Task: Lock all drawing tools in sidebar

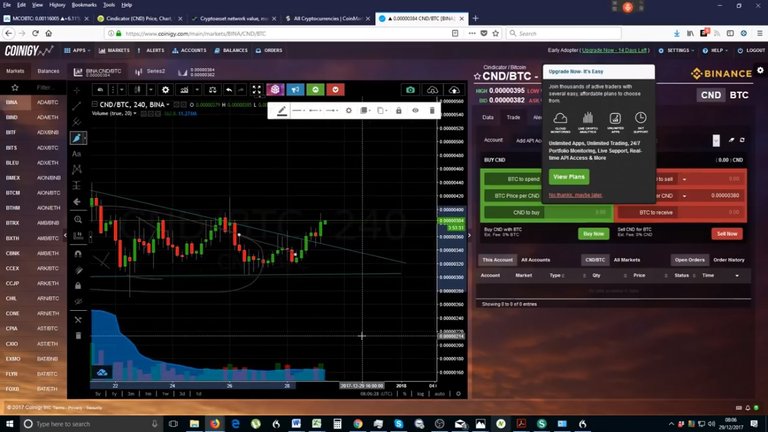Action: coord(78,286)
